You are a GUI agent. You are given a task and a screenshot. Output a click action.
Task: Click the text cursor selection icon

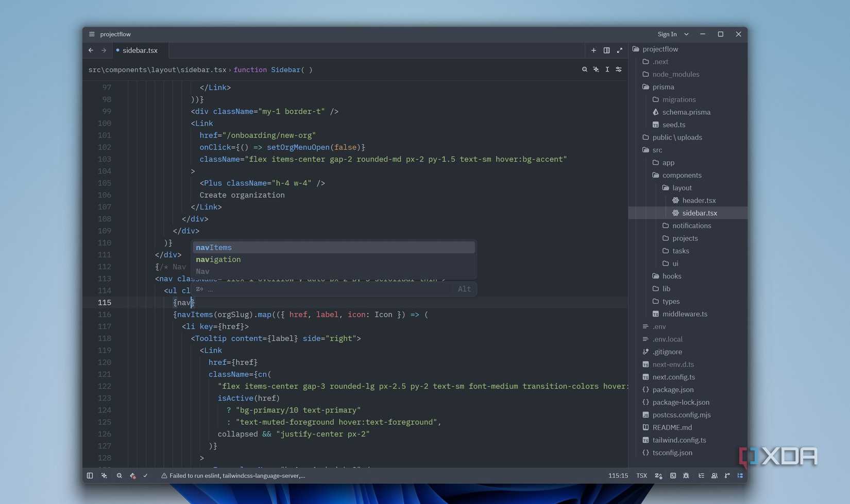607,69
